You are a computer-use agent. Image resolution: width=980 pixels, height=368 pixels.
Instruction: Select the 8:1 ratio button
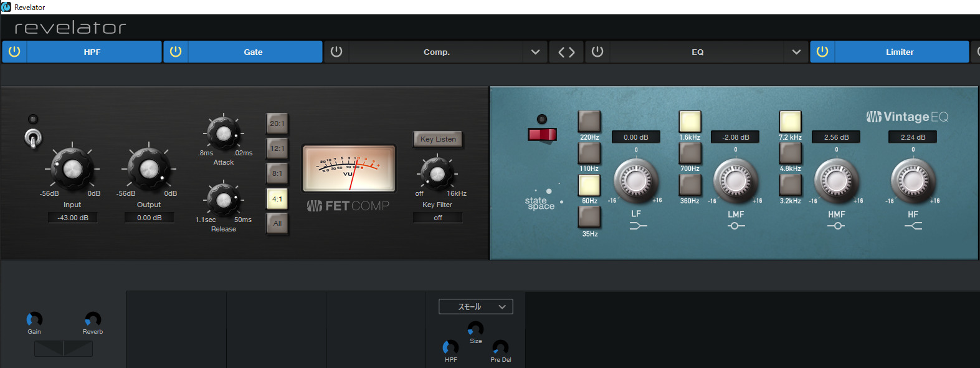[x=277, y=173]
